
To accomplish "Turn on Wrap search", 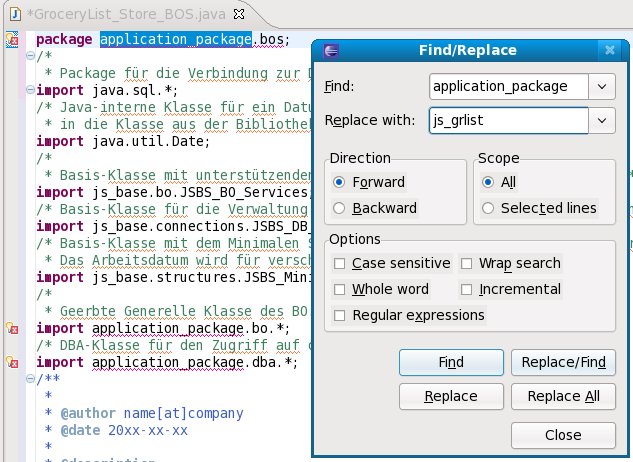I will pos(468,264).
